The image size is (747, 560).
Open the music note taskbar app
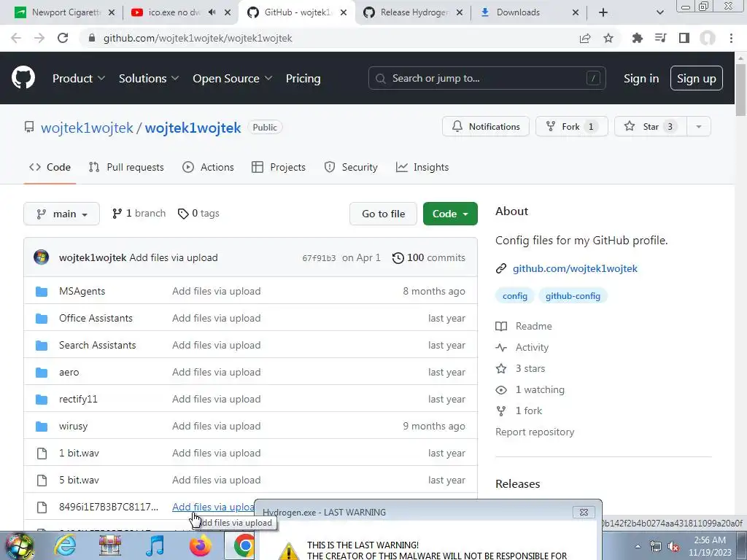[155, 545]
